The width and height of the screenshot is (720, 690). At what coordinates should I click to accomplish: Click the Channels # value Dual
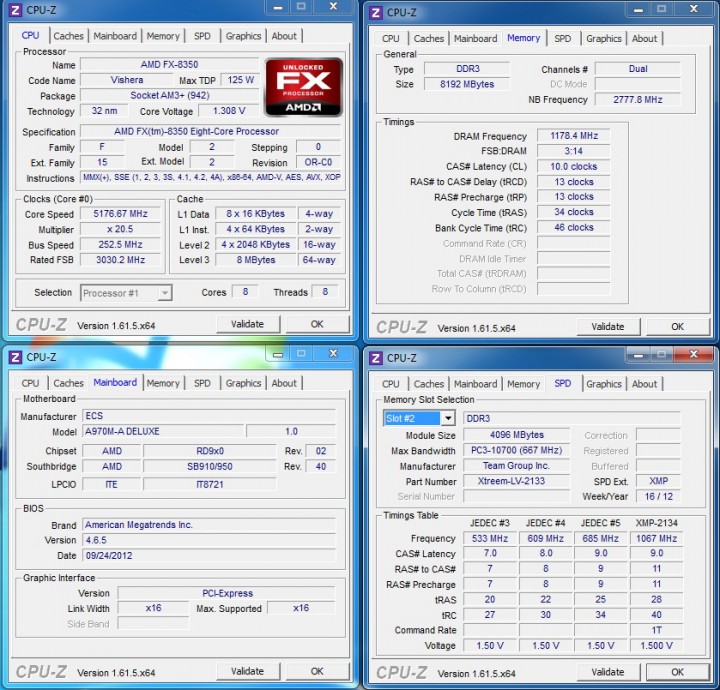pyautogui.click(x=638, y=69)
